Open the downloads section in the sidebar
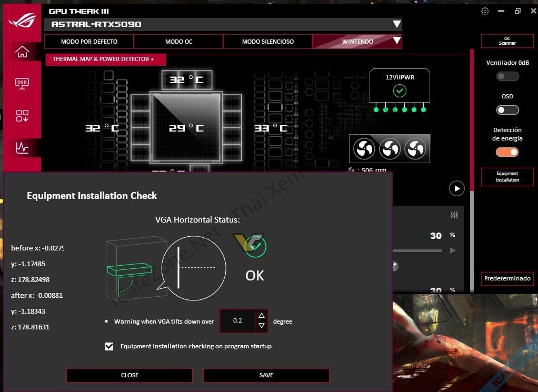The height and width of the screenshot is (392, 538). click(22, 115)
